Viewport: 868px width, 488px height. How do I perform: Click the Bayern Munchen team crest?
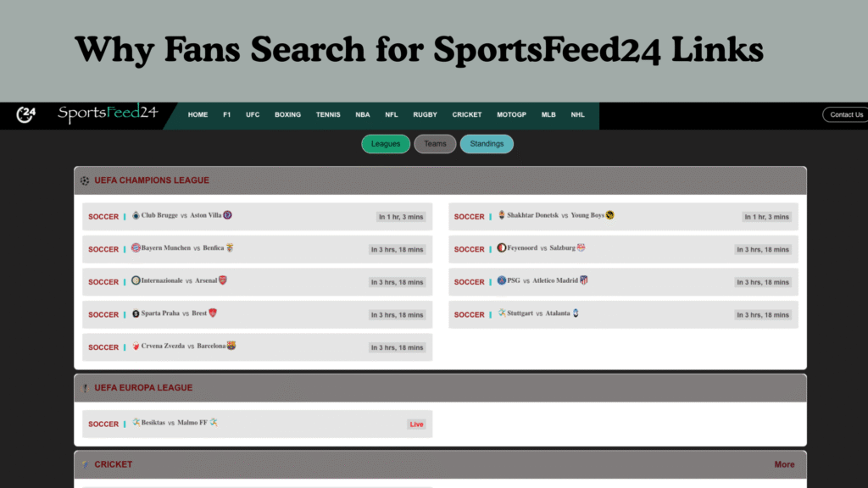click(136, 248)
